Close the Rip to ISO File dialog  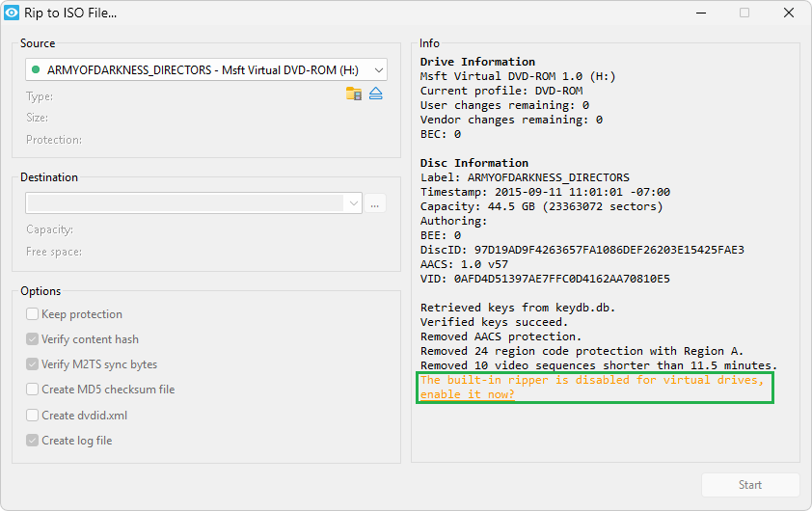tap(789, 13)
